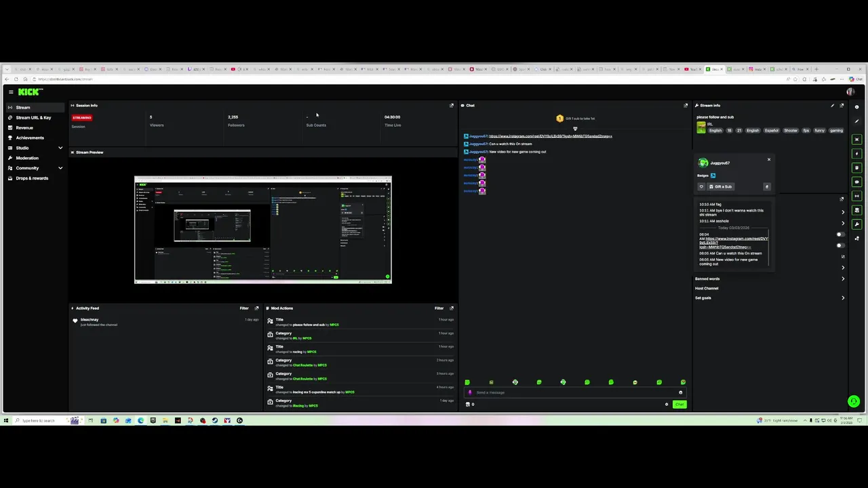This screenshot has height=488, width=868.
Task: Open the Stream page in sidebar
Action: 35,107
